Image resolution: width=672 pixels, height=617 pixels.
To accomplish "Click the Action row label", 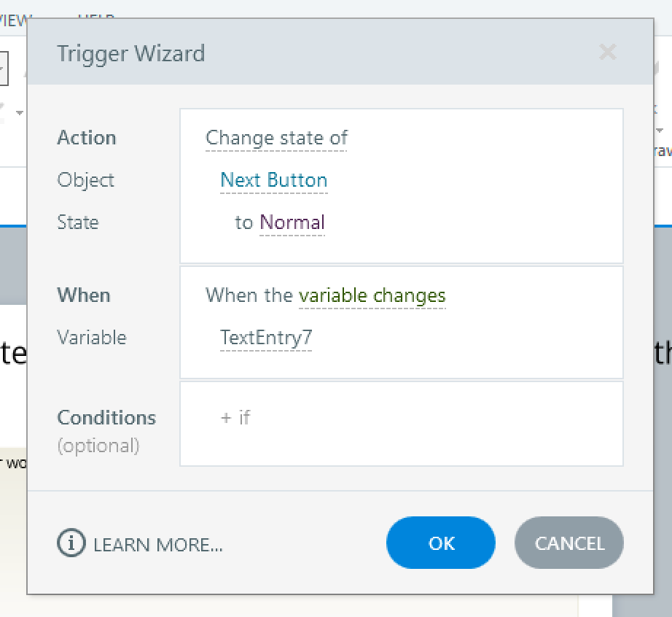I will point(87,138).
